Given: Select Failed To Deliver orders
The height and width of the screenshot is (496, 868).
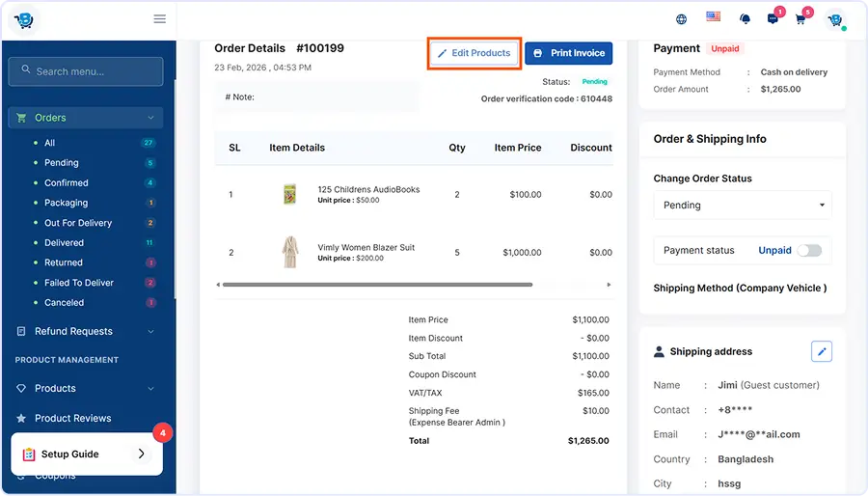Looking at the screenshot, I should point(79,283).
